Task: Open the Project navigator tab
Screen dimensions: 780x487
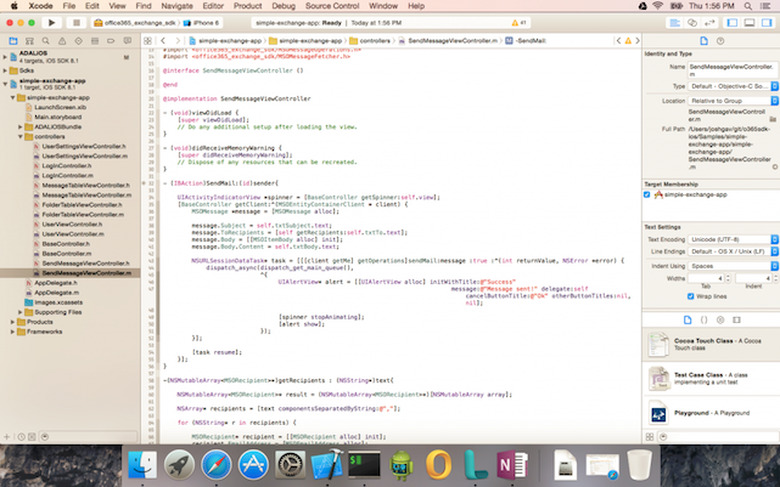Action: pos(13,41)
